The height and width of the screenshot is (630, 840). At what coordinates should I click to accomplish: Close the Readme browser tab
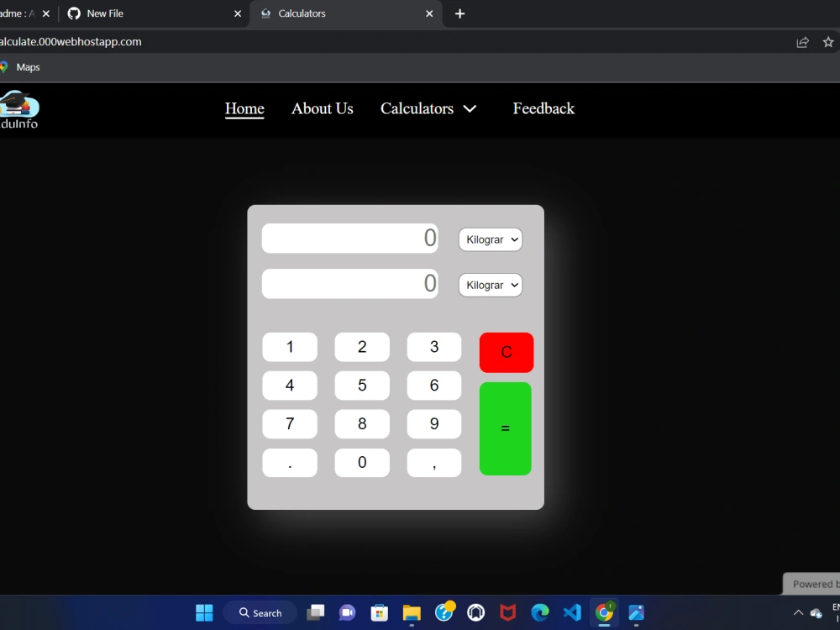(46, 14)
